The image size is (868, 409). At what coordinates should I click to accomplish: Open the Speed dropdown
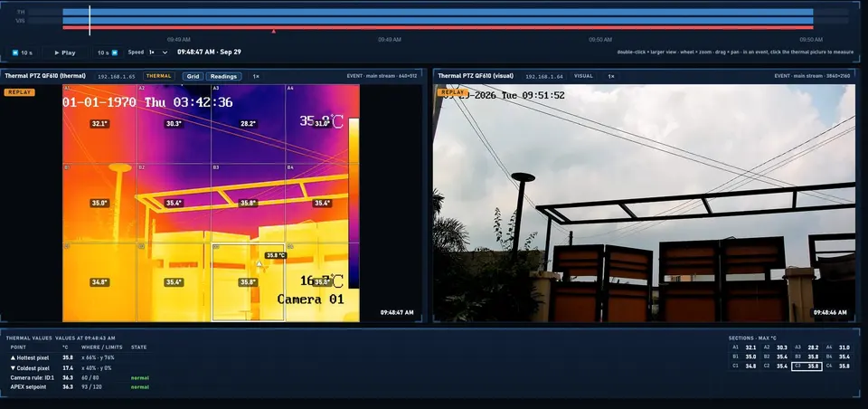pos(157,52)
